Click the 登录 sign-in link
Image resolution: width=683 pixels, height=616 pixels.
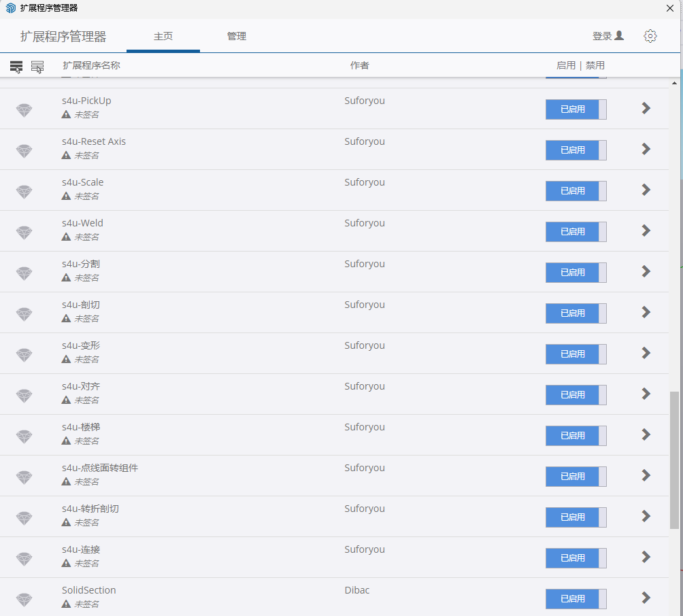click(601, 36)
